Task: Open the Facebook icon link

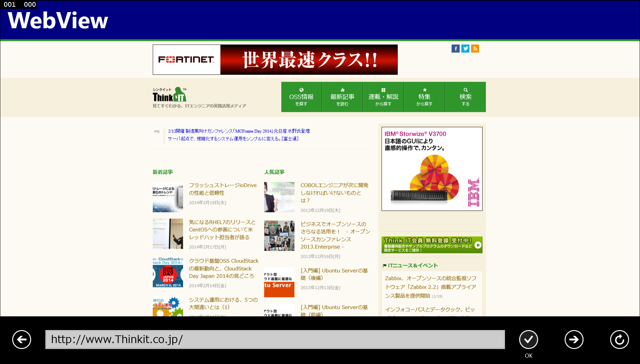Action: click(x=455, y=49)
